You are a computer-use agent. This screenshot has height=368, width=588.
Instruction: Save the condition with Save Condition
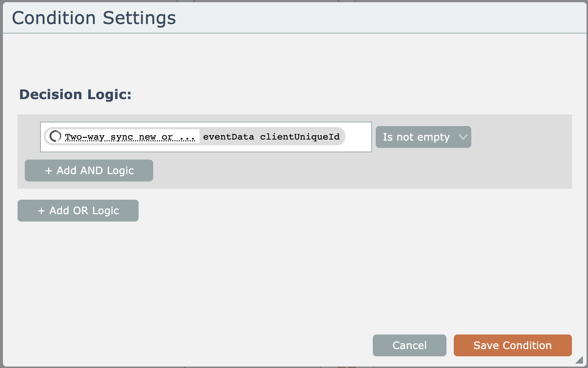512,345
